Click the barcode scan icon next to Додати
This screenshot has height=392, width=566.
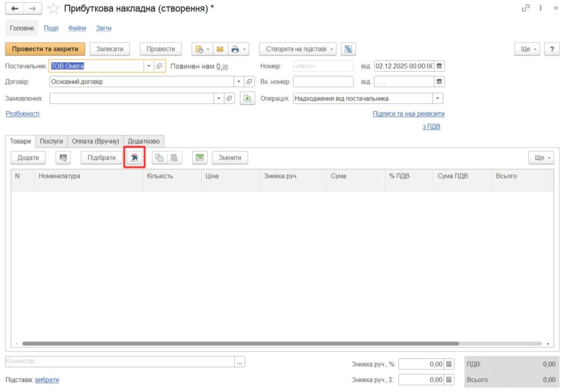(63, 158)
